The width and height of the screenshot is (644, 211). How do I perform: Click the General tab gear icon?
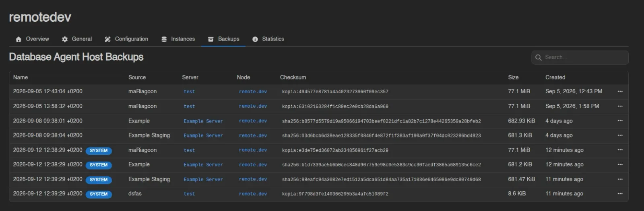[65, 39]
